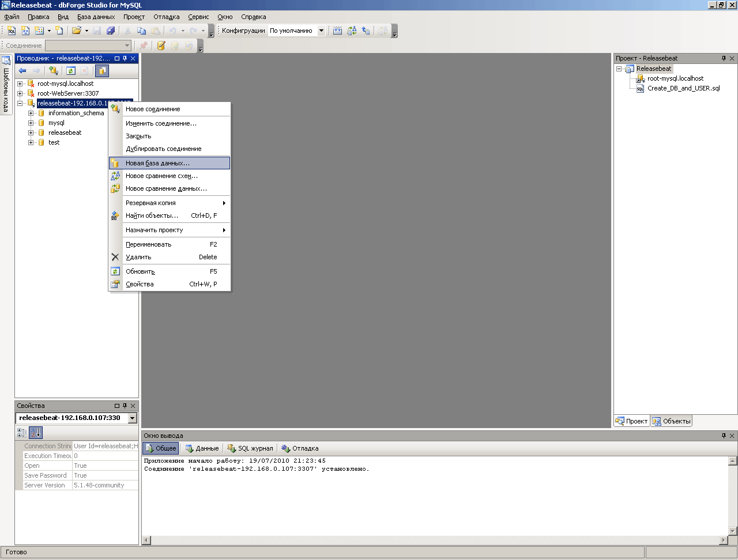Click the Save All toolbar icon
738x560 pixels.
click(x=111, y=31)
